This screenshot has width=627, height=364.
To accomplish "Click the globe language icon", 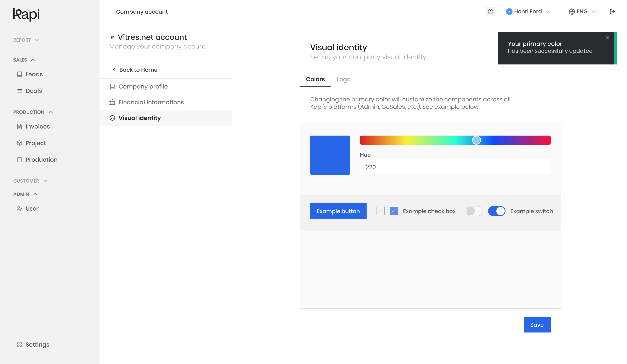I will [572, 12].
